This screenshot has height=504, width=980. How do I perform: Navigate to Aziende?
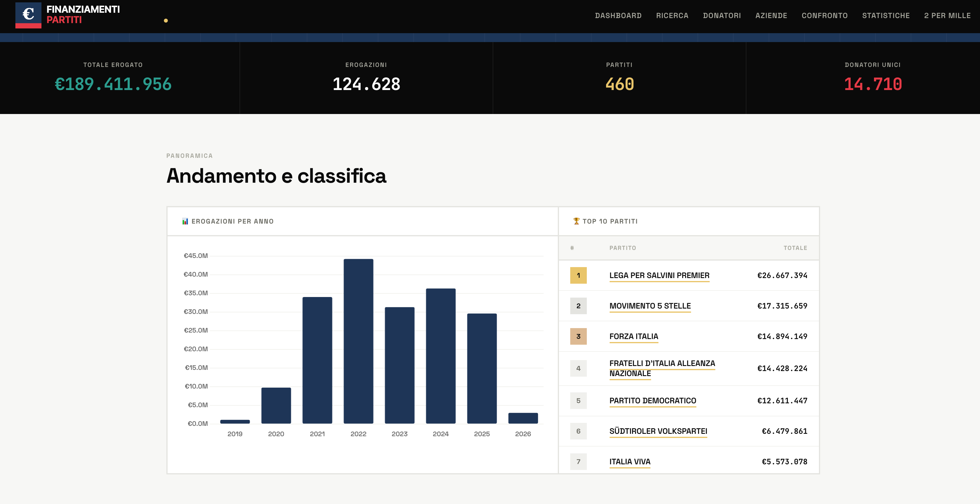771,16
